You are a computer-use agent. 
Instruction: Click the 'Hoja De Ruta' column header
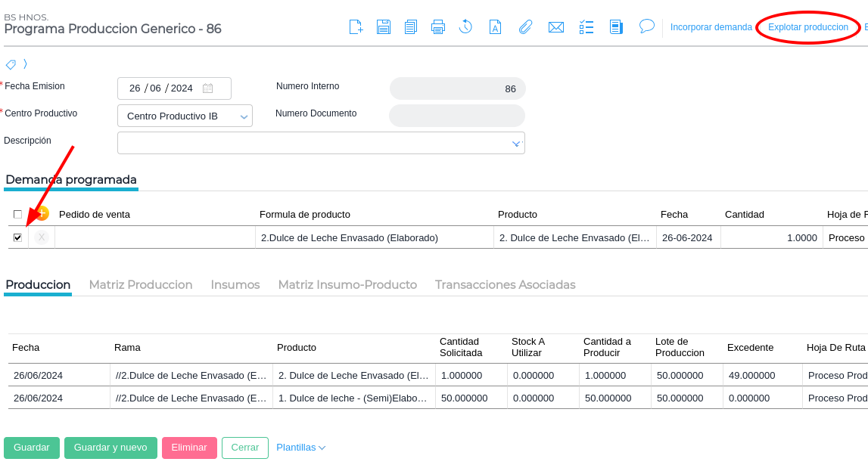836,347
